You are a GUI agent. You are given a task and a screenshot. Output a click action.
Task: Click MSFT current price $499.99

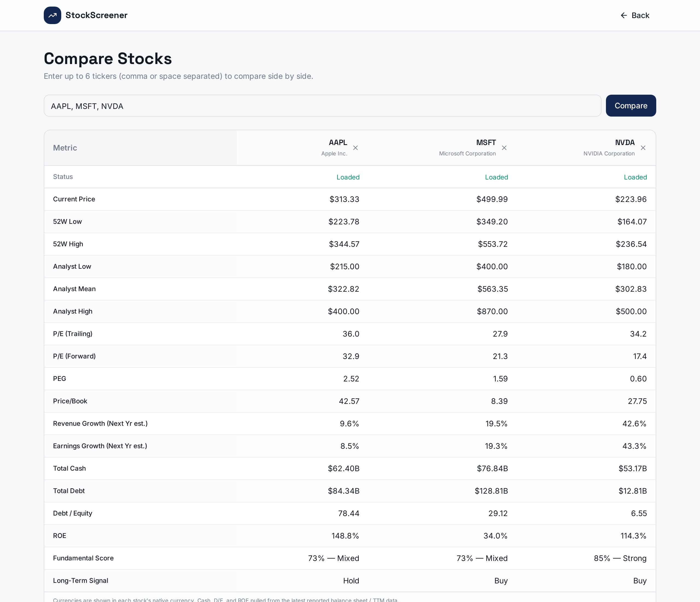click(492, 199)
